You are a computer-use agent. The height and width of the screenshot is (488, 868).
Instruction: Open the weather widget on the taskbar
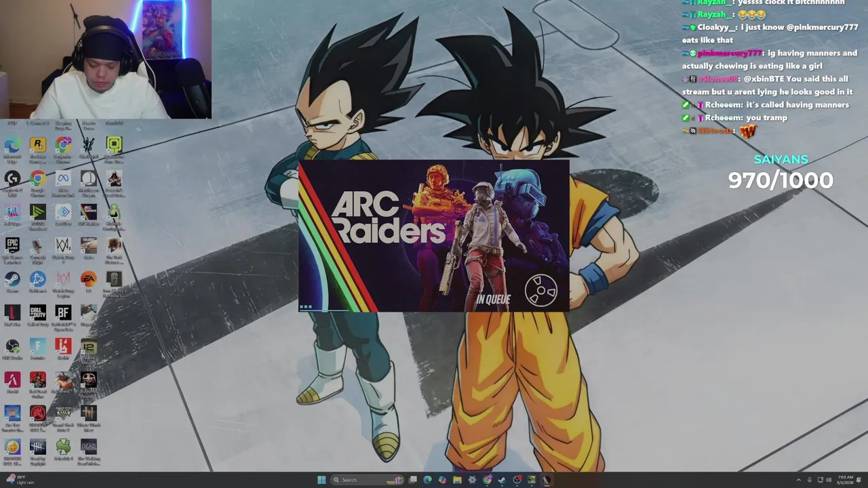(x=20, y=480)
